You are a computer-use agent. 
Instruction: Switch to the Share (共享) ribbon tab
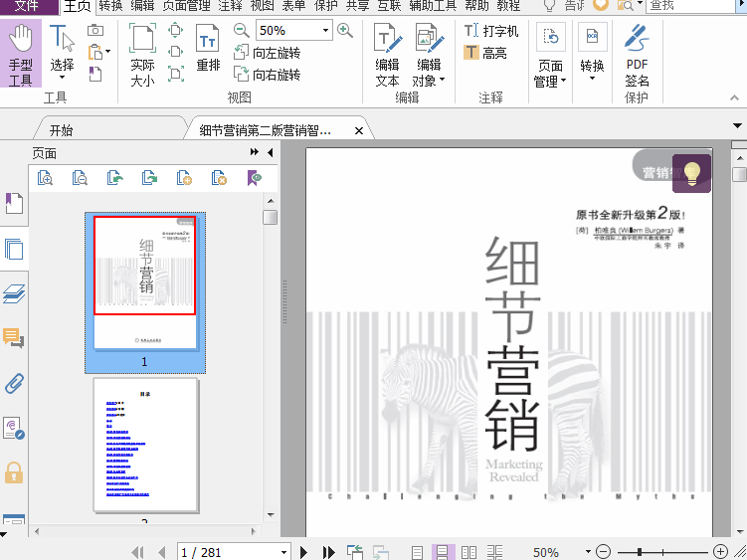click(357, 6)
